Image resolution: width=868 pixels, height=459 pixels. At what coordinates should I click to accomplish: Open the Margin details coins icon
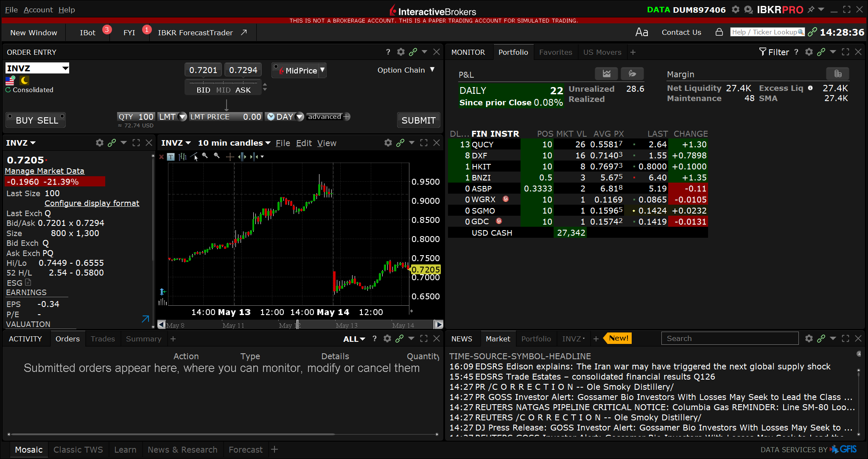click(x=838, y=73)
